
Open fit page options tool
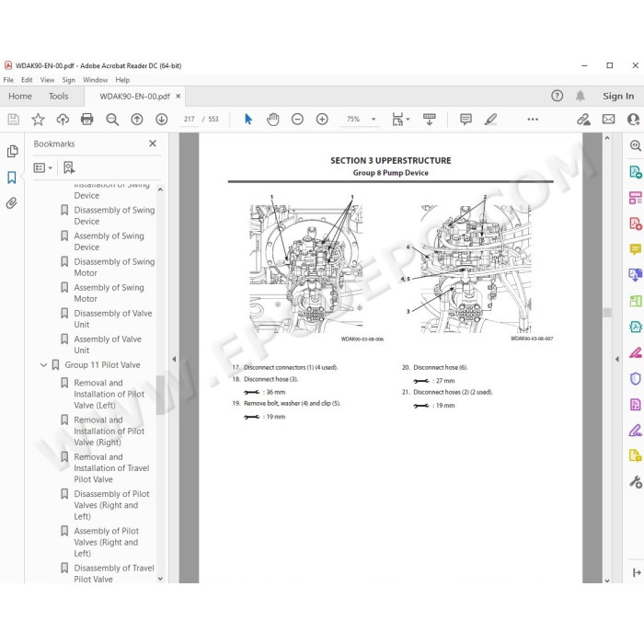tap(400, 120)
